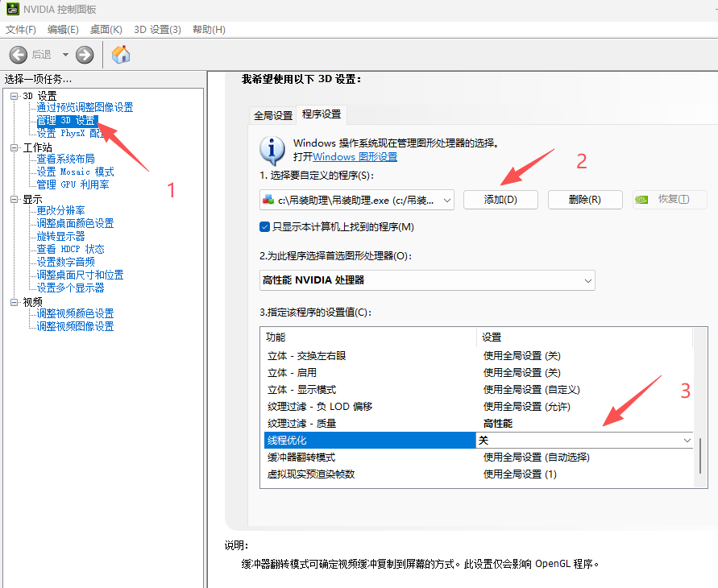Click the 功能 column header
The image size is (718, 588).
click(x=370, y=337)
